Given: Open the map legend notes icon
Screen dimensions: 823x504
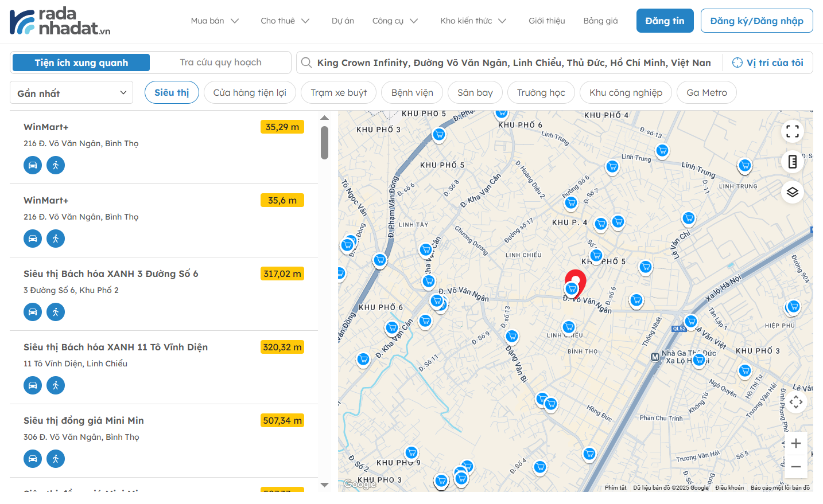Looking at the screenshot, I should (793, 162).
